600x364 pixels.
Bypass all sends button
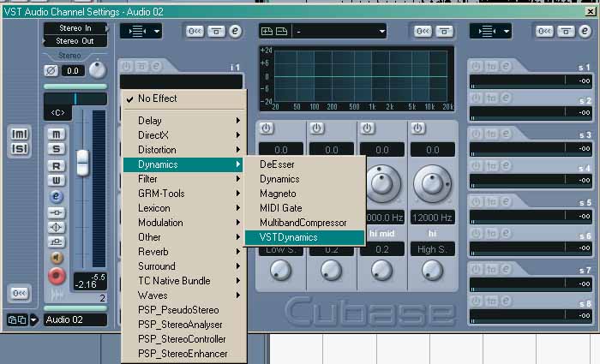[x=566, y=32]
